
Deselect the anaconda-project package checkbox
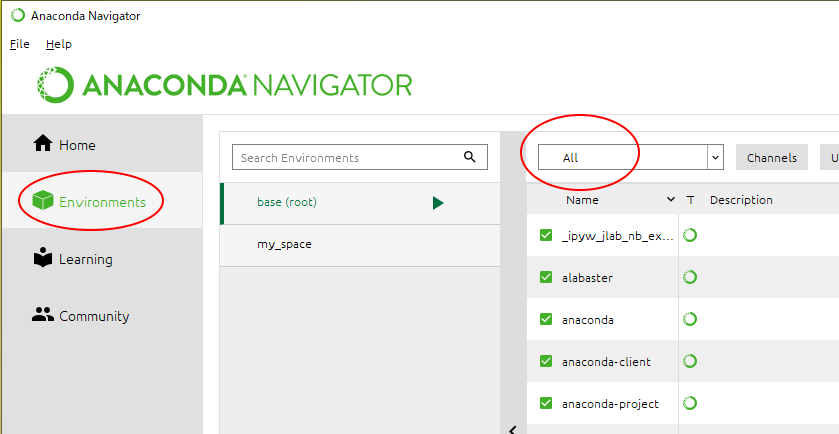546,404
